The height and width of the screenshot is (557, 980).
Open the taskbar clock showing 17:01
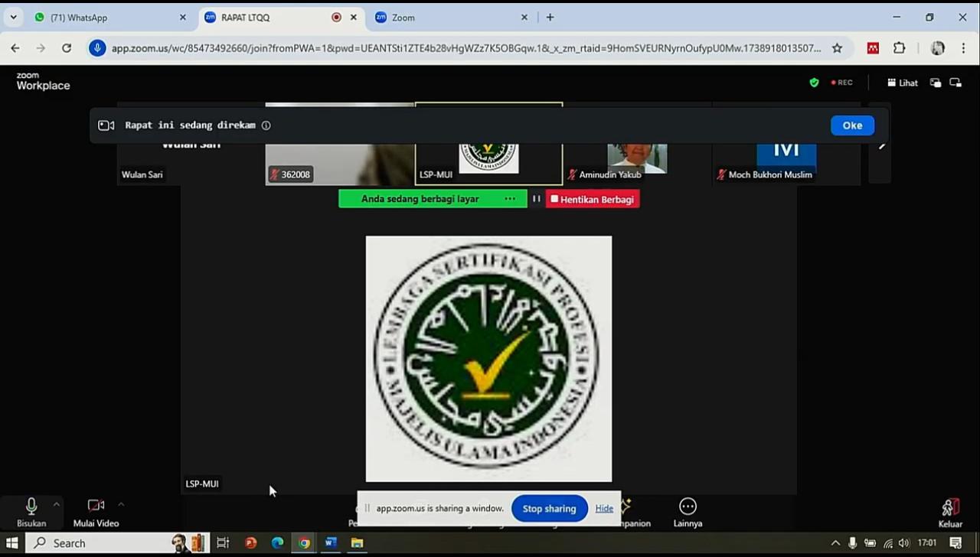coord(927,543)
